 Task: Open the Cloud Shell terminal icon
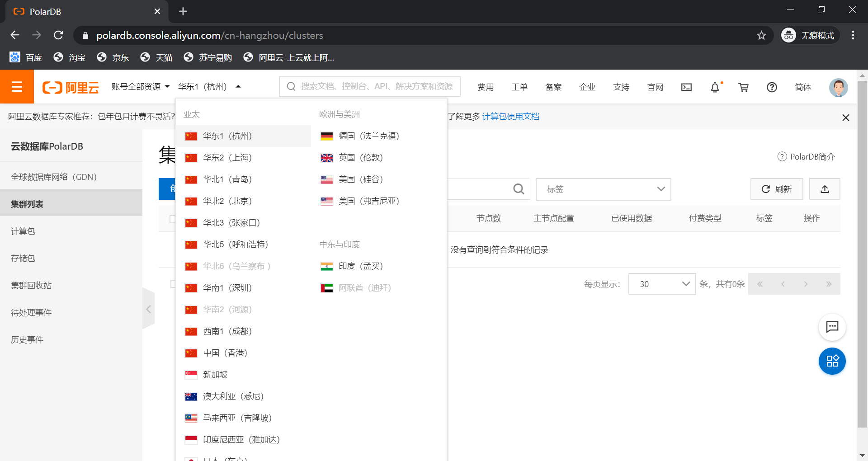coord(686,87)
